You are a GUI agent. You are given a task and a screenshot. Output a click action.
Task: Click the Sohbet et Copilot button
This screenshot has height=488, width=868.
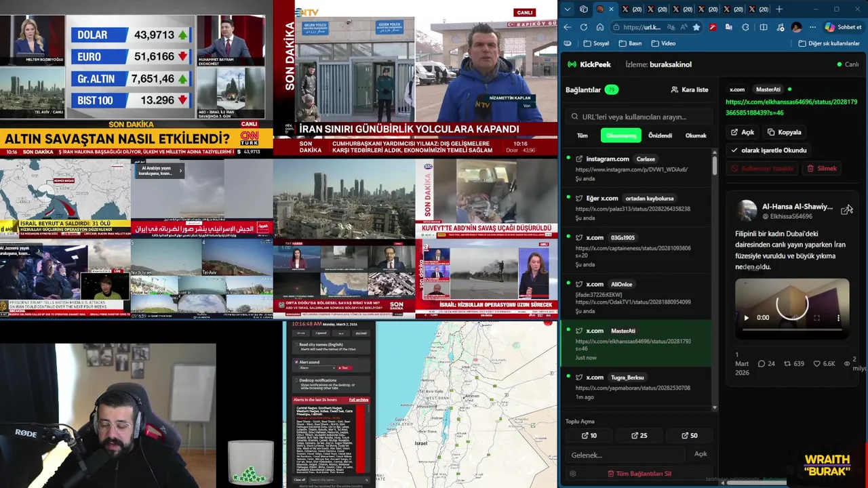click(x=843, y=27)
